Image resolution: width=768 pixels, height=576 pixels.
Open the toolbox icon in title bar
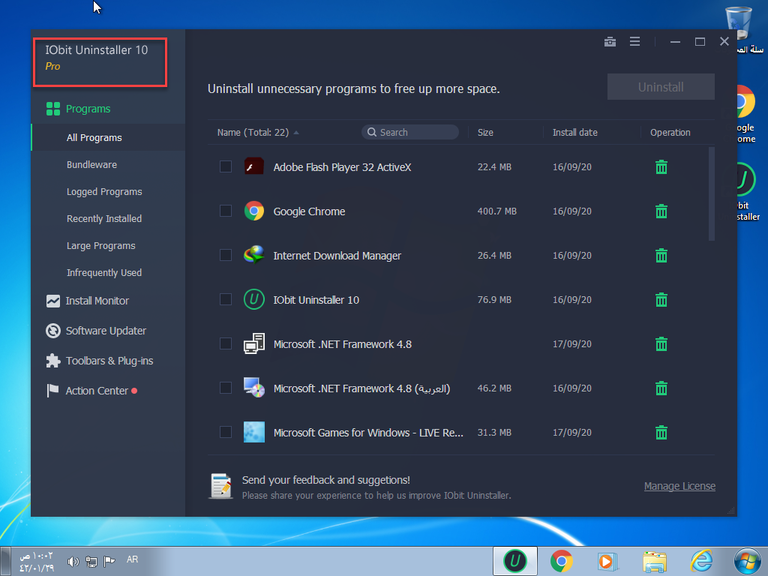pyautogui.click(x=610, y=42)
